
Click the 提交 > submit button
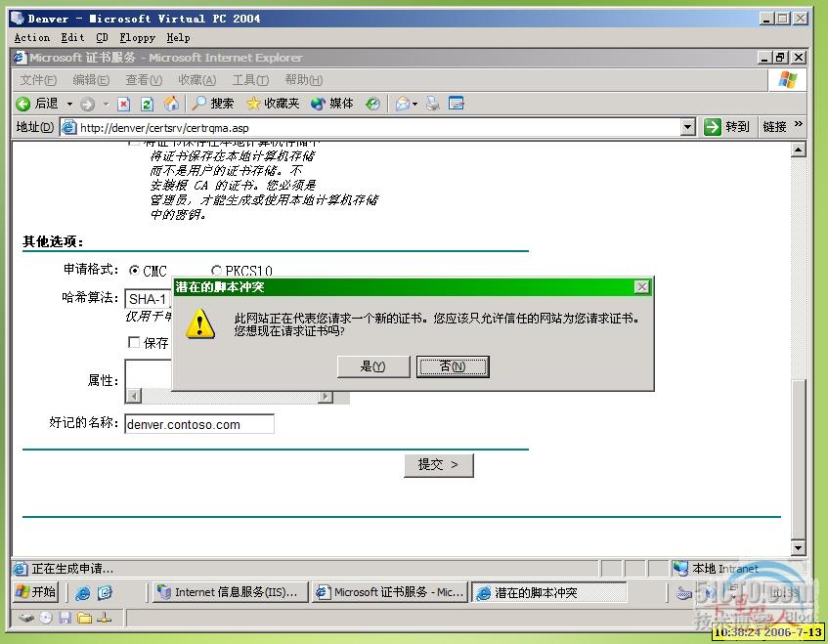pyautogui.click(x=438, y=465)
